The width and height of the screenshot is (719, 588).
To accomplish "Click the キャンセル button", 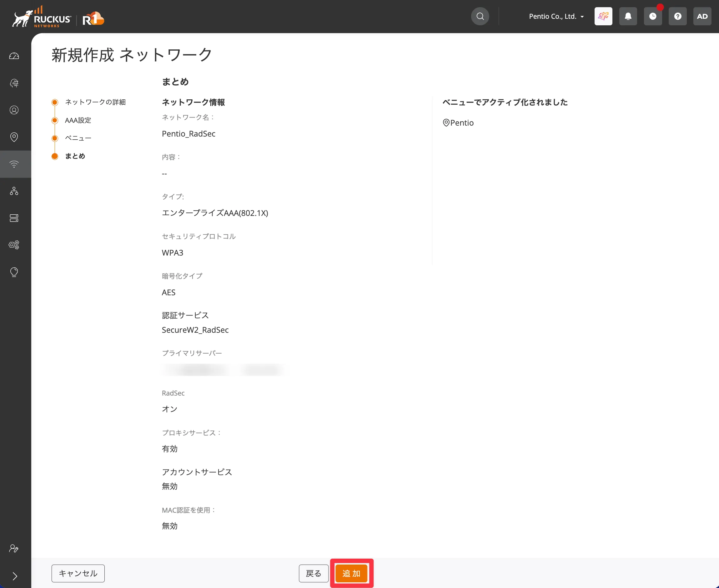I will (78, 573).
